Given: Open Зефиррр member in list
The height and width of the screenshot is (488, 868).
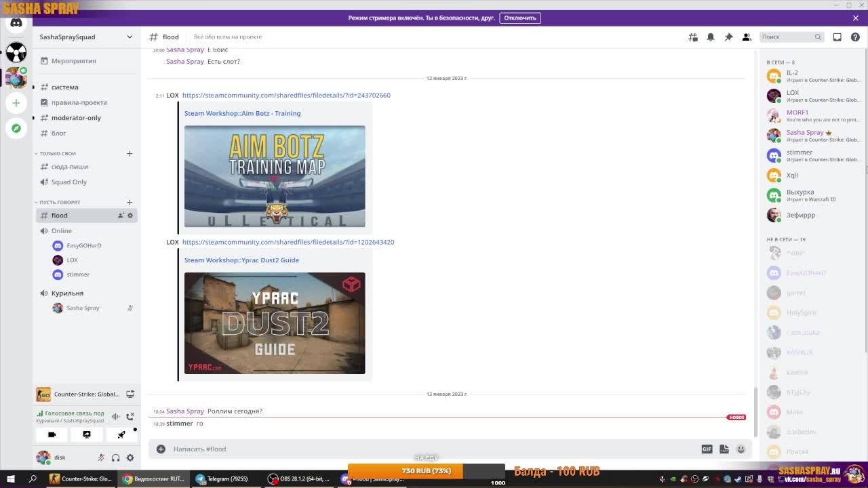Looking at the screenshot, I should point(811,215).
